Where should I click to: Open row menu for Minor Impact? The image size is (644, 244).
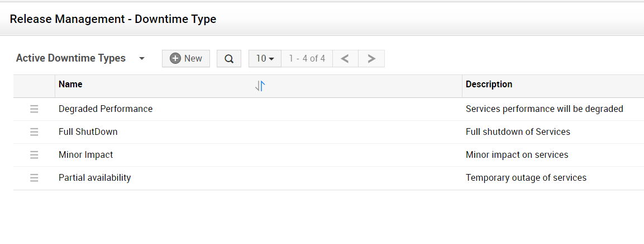coord(34,155)
